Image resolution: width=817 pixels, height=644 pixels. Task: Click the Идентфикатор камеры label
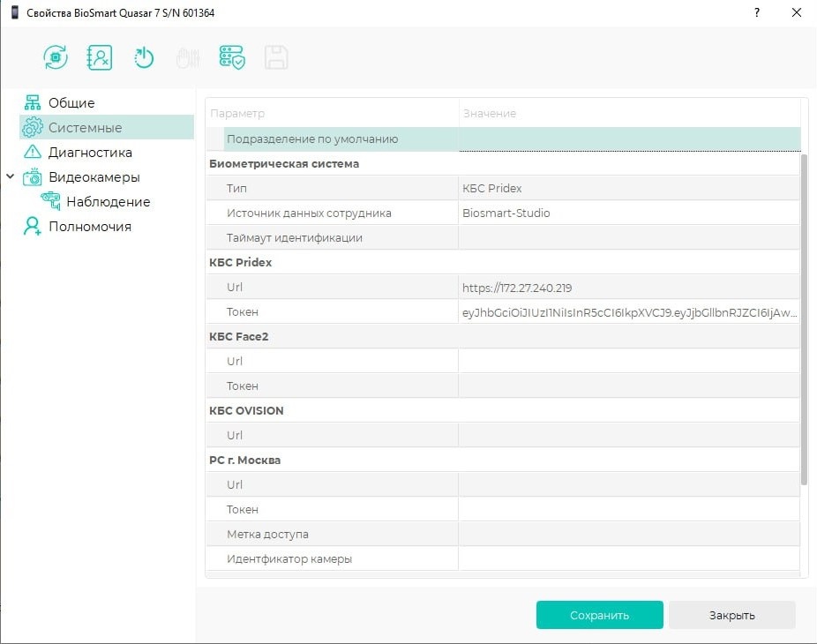(x=289, y=559)
